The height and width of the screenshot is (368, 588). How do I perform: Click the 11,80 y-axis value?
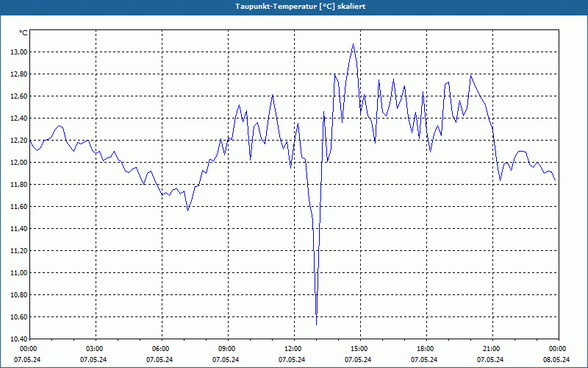tap(19, 185)
